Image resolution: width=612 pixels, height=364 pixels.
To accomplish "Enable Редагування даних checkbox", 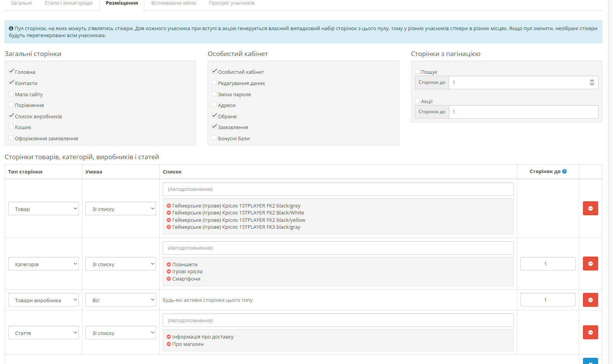I will [x=214, y=82].
